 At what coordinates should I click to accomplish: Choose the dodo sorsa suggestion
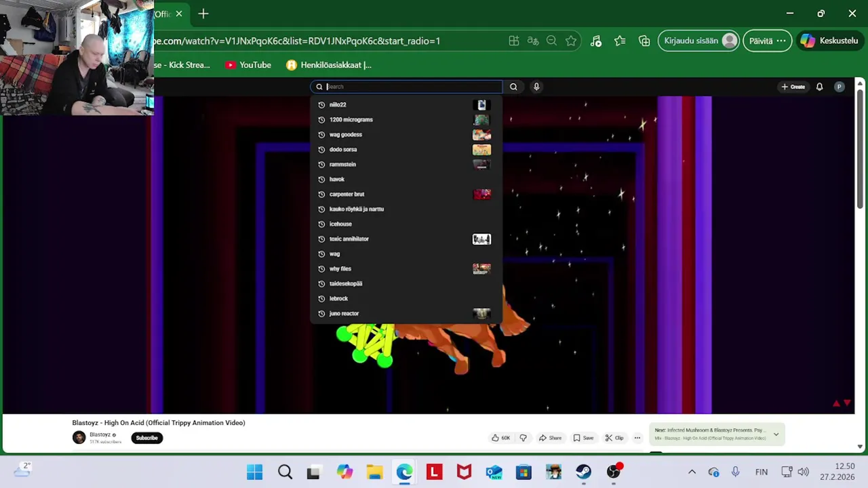tap(406, 150)
